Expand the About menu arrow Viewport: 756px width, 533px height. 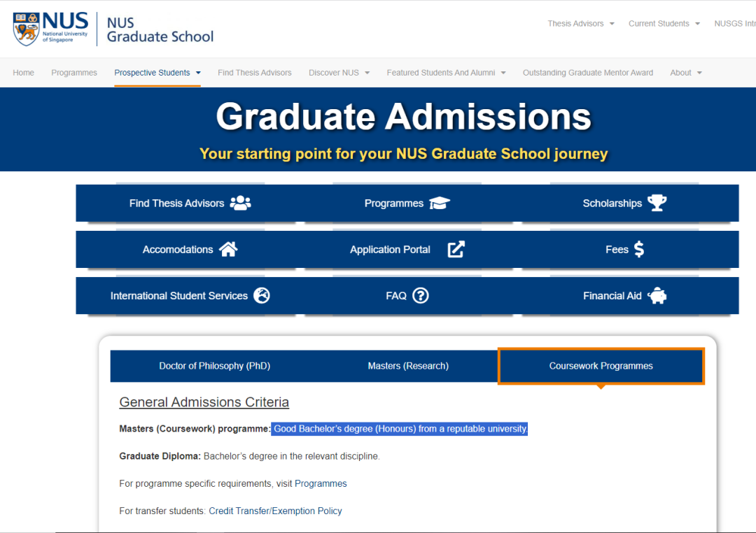pos(699,73)
